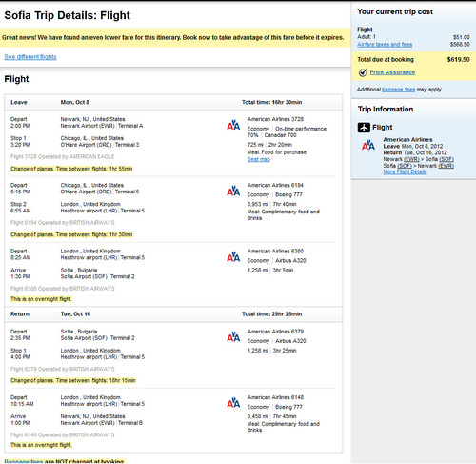Click American Airlines logo for flight 6380
The height and width of the screenshot is (464, 476).
point(233,257)
